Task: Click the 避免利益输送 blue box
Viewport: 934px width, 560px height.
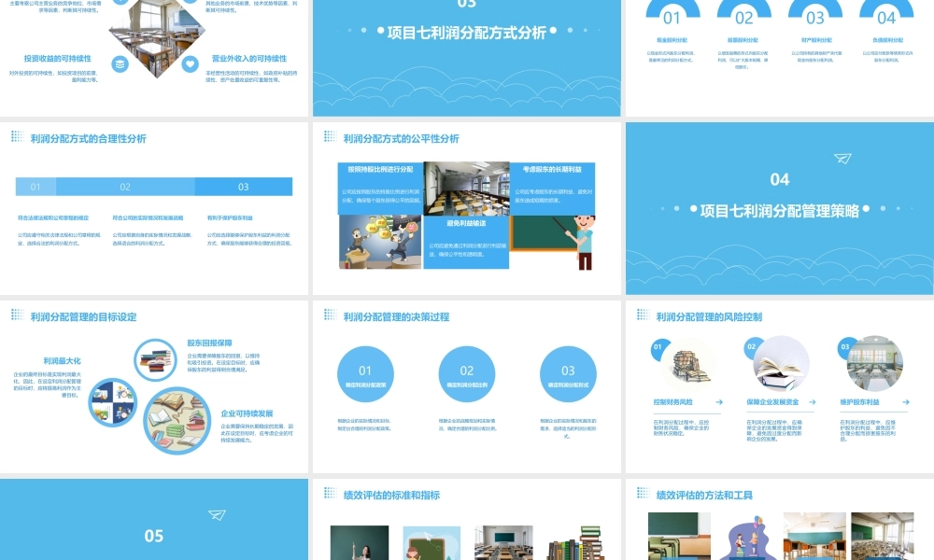Action: point(466,243)
